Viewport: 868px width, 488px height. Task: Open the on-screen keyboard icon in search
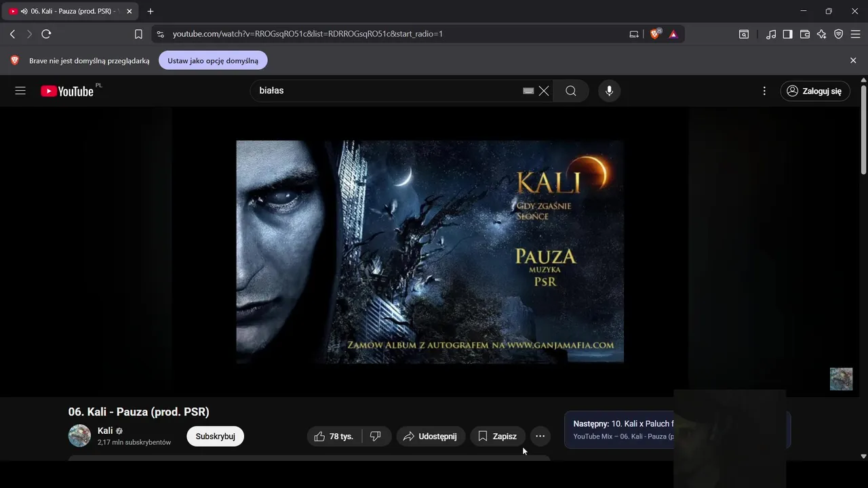[x=528, y=91]
